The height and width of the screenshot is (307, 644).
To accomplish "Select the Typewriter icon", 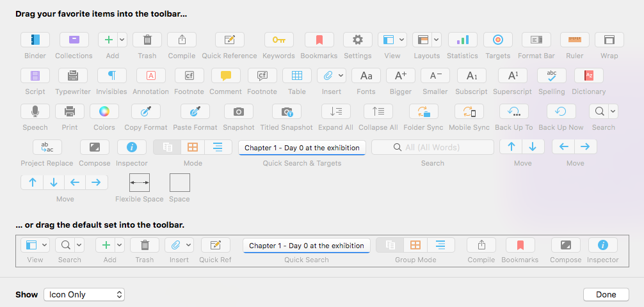I will 73,75.
